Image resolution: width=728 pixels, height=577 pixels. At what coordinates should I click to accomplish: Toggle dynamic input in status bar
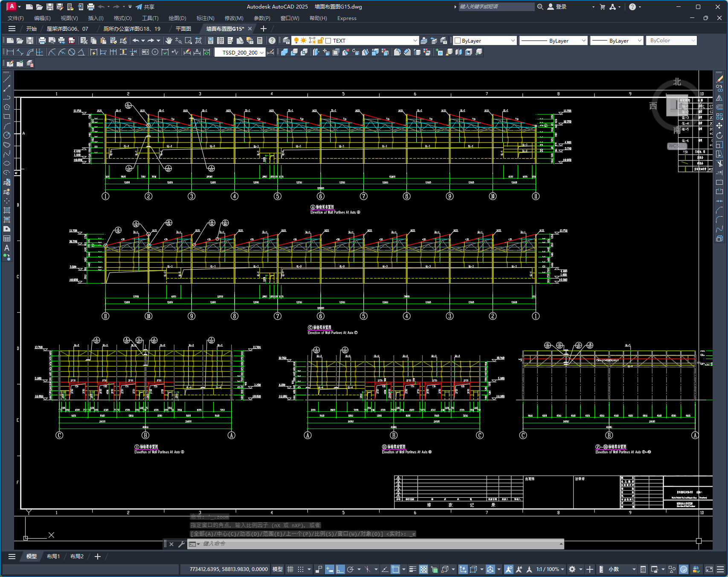coord(329,569)
